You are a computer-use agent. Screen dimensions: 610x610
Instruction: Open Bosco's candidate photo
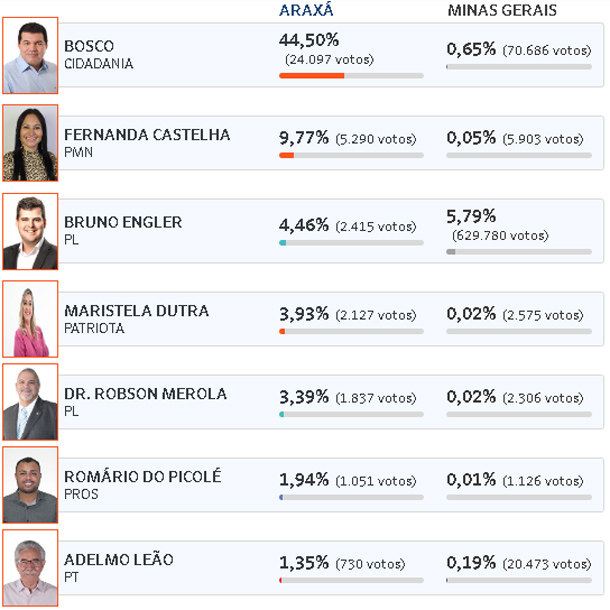(x=30, y=56)
